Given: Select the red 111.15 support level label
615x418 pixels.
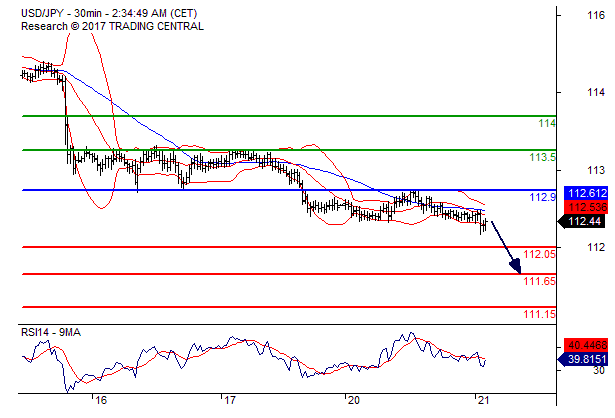Looking at the screenshot, I should (539, 314).
